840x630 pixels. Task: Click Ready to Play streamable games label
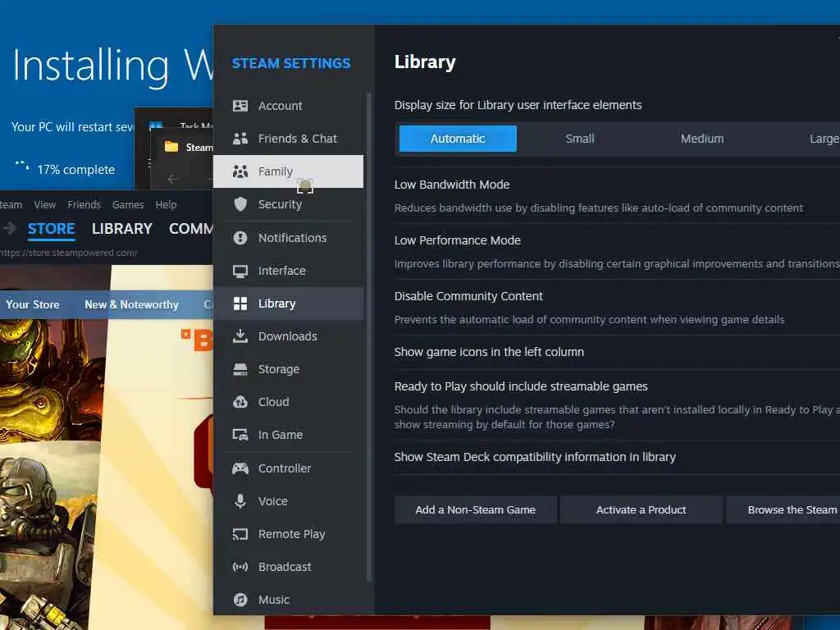[521, 387]
